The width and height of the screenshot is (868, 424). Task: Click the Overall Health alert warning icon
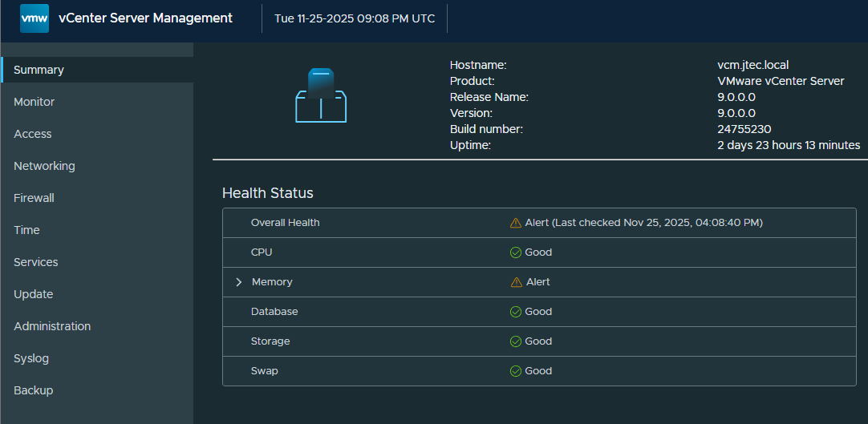[515, 223]
